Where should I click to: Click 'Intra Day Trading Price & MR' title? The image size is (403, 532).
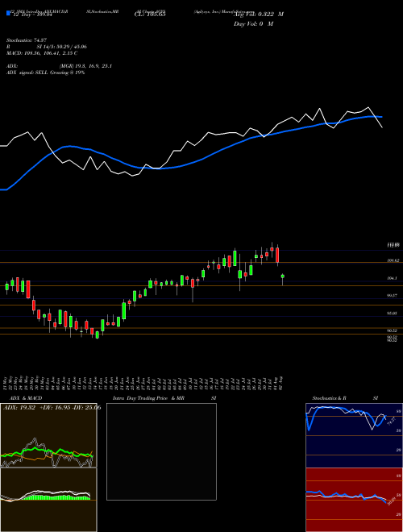click(x=148, y=398)
